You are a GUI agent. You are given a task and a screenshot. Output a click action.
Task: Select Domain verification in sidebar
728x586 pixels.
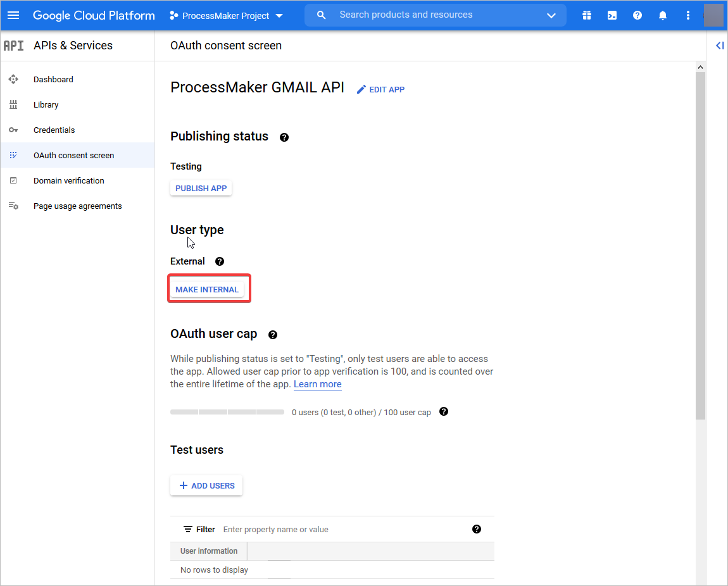tap(68, 181)
